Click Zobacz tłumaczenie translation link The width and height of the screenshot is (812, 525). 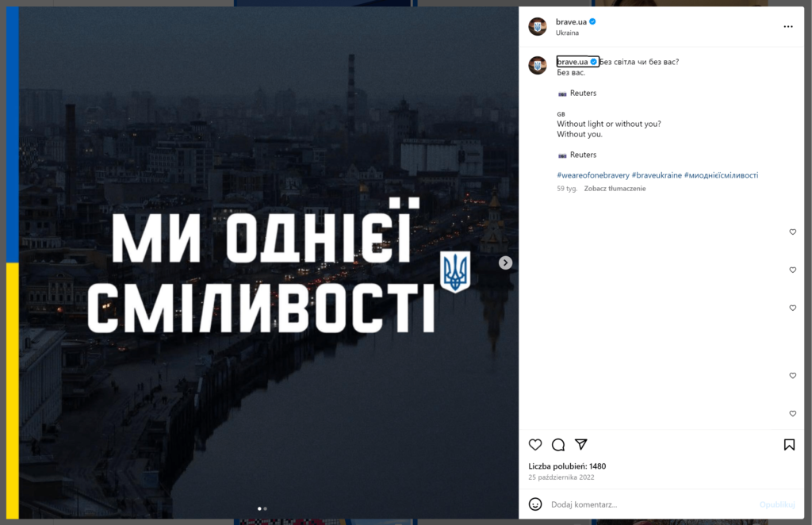click(x=615, y=189)
